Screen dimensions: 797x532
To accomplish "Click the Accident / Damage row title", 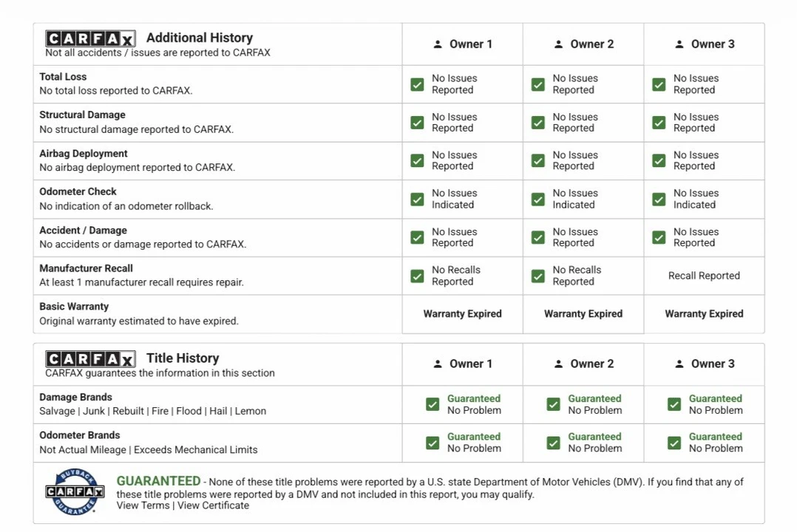I will tap(83, 231).
